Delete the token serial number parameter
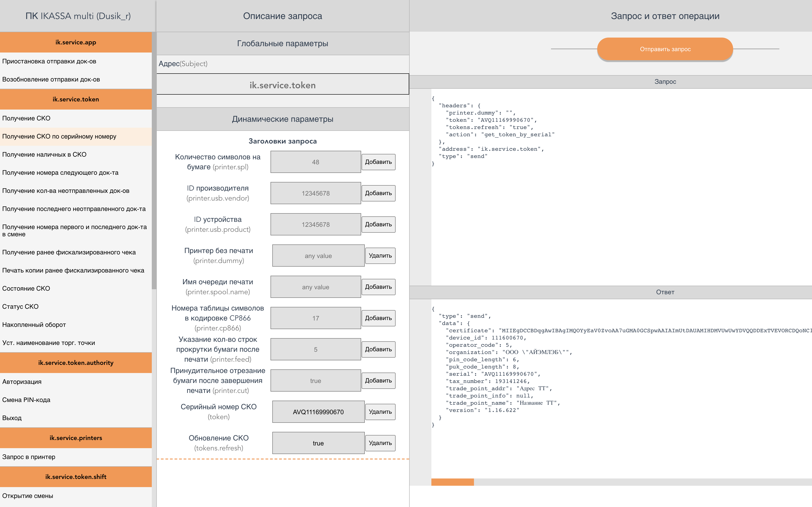This screenshot has width=812, height=507. [x=380, y=412]
